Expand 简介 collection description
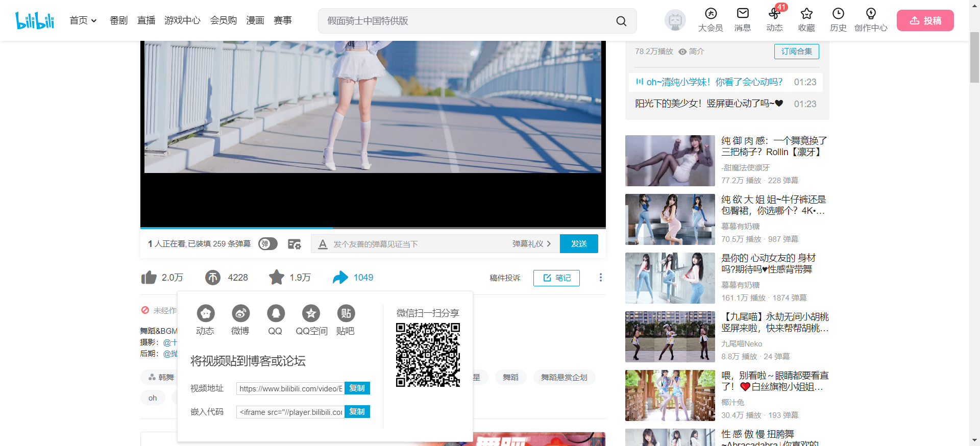Viewport: 980px width, 446px height. (691, 52)
